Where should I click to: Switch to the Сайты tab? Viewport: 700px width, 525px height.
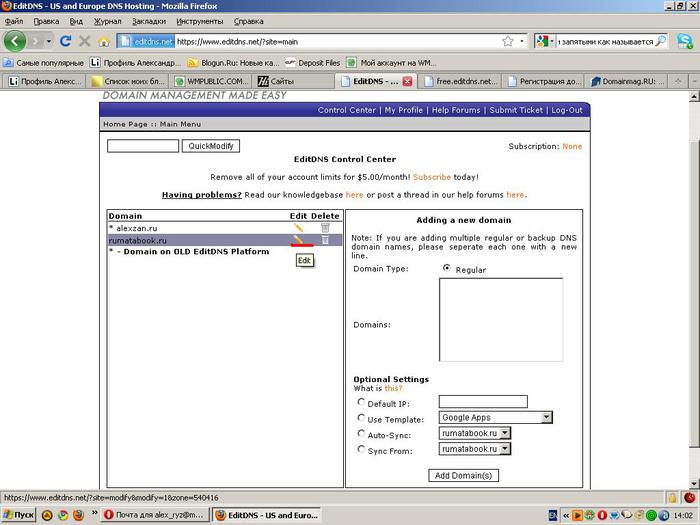click(x=292, y=81)
